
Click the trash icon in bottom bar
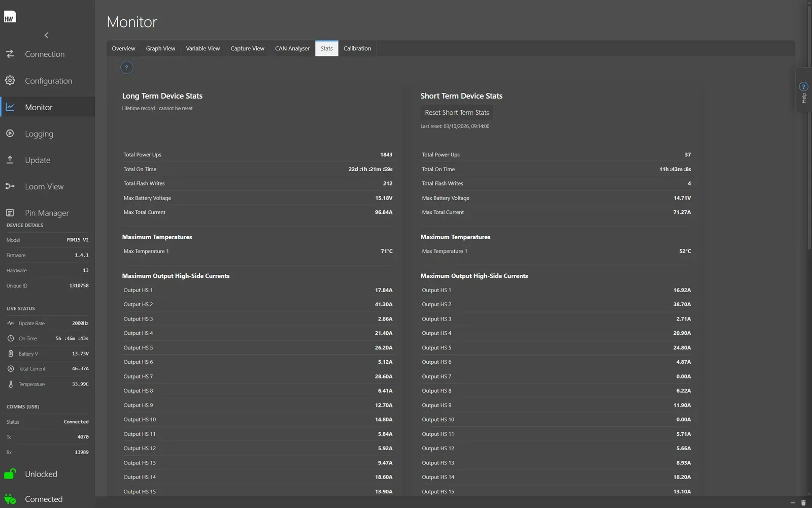point(803,503)
